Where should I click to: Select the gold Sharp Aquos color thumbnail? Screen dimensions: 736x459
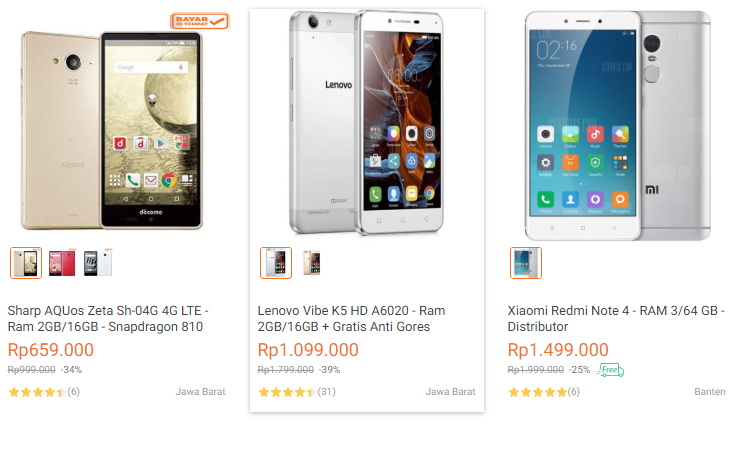tap(26, 263)
